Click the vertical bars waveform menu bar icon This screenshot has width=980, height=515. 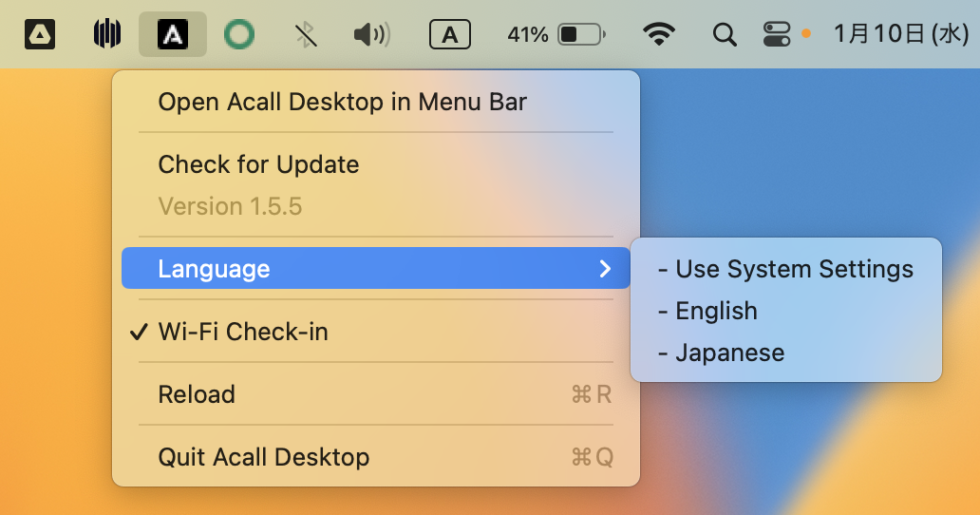click(107, 34)
